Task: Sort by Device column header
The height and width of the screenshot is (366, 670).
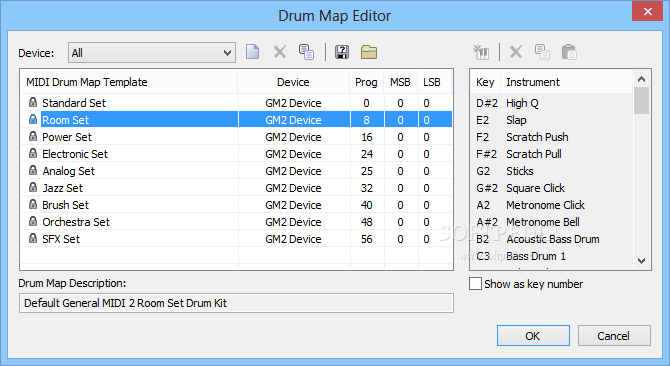Action: [x=294, y=82]
